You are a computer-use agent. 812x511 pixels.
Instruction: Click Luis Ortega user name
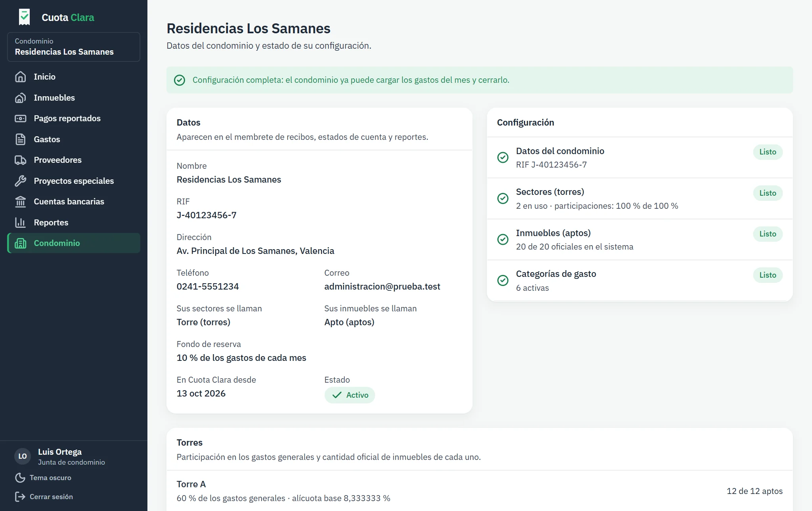[x=60, y=452]
